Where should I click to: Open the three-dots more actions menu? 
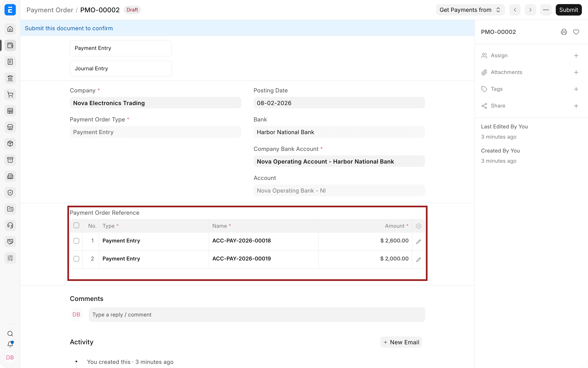tap(546, 10)
